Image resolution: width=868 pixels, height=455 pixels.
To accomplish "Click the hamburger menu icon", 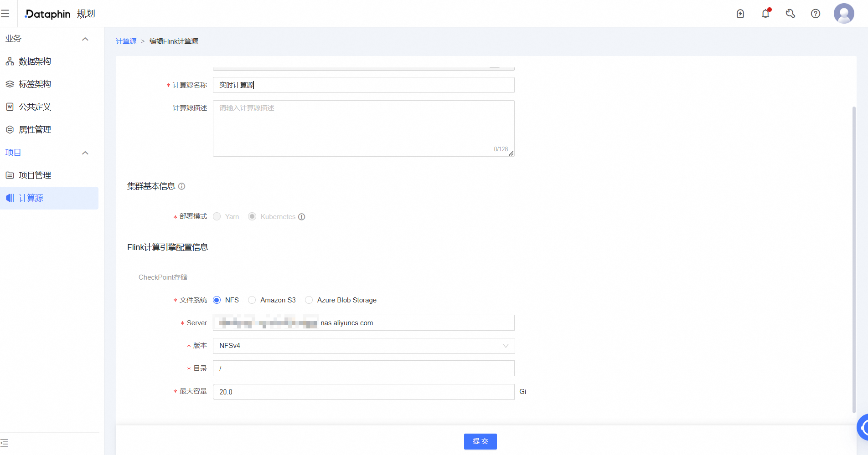I will tap(5, 14).
